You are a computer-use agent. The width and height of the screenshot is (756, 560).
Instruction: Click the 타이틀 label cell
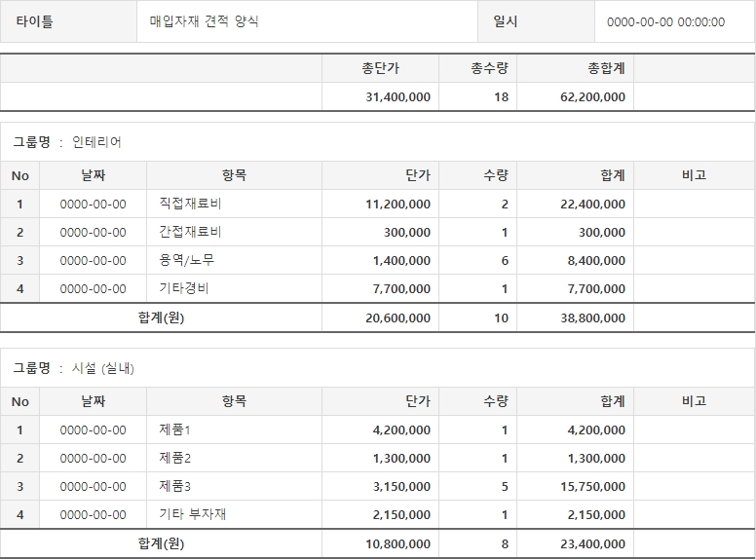68,21
